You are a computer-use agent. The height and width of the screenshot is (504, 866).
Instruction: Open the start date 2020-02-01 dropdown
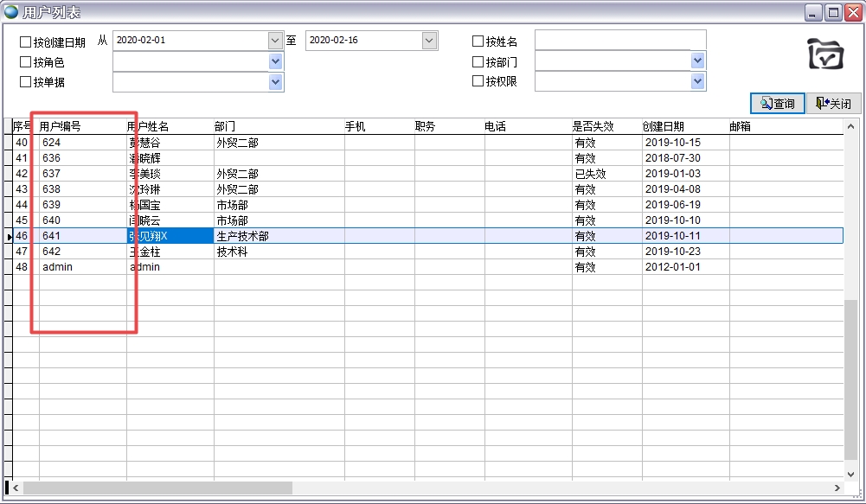(273, 40)
